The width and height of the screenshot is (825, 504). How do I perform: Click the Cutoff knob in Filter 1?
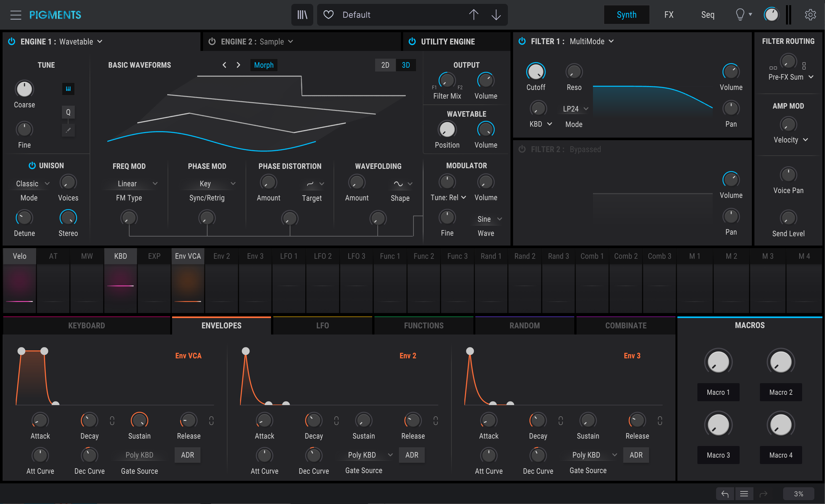click(536, 71)
